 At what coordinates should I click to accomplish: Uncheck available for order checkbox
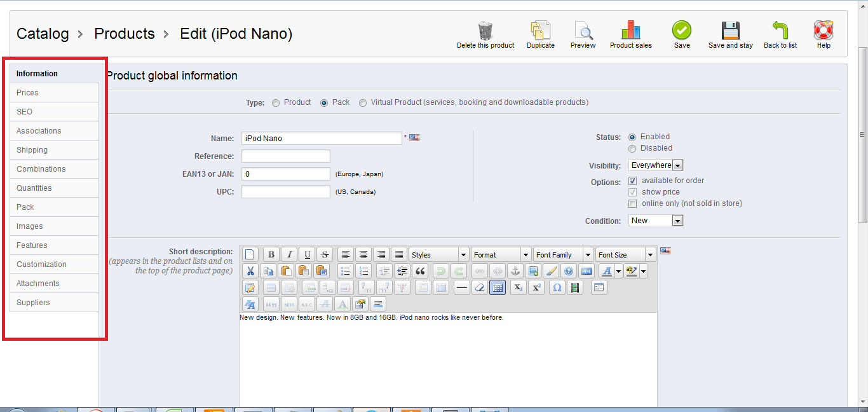[632, 181]
